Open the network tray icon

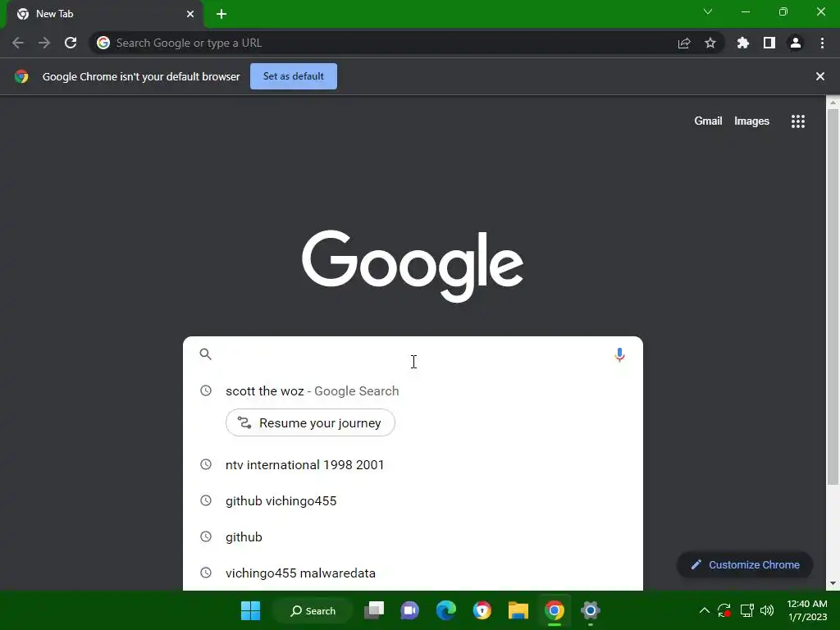[x=746, y=610]
